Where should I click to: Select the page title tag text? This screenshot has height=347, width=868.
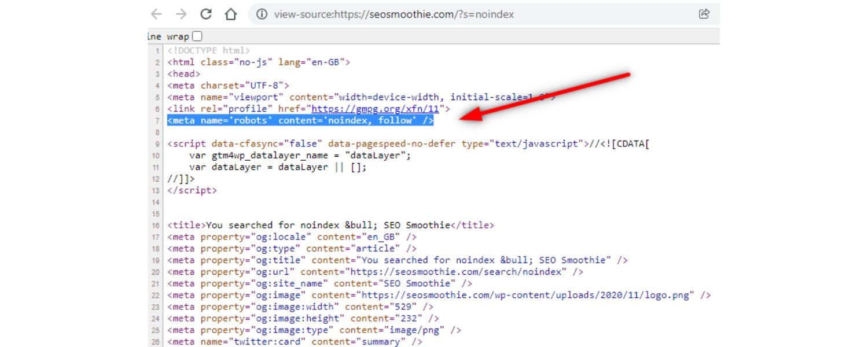330,225
